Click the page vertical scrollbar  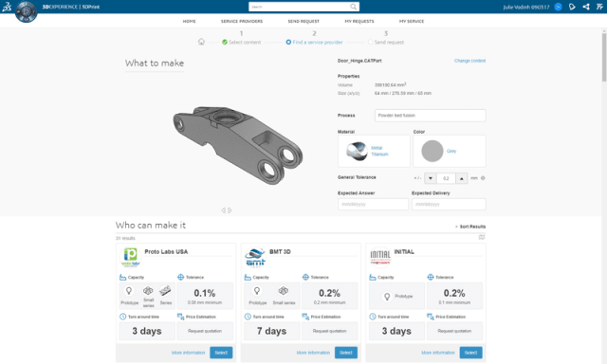[604, 57]
